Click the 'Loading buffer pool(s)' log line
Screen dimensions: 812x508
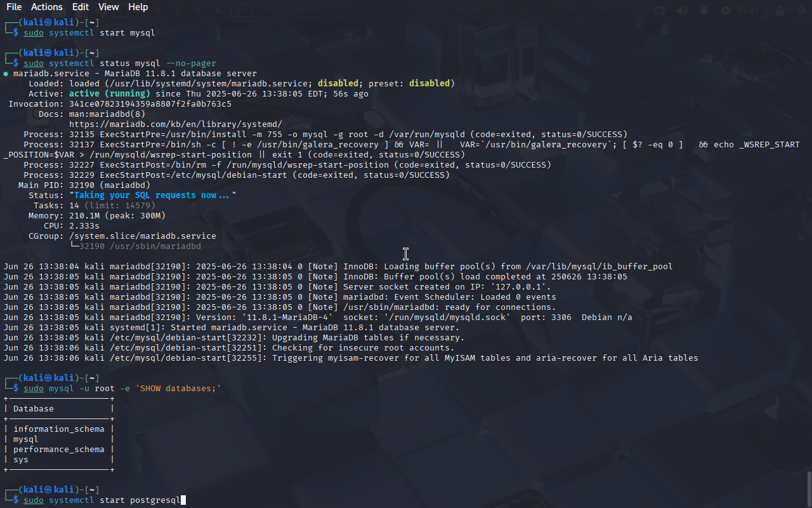click(x=338, y=266)
